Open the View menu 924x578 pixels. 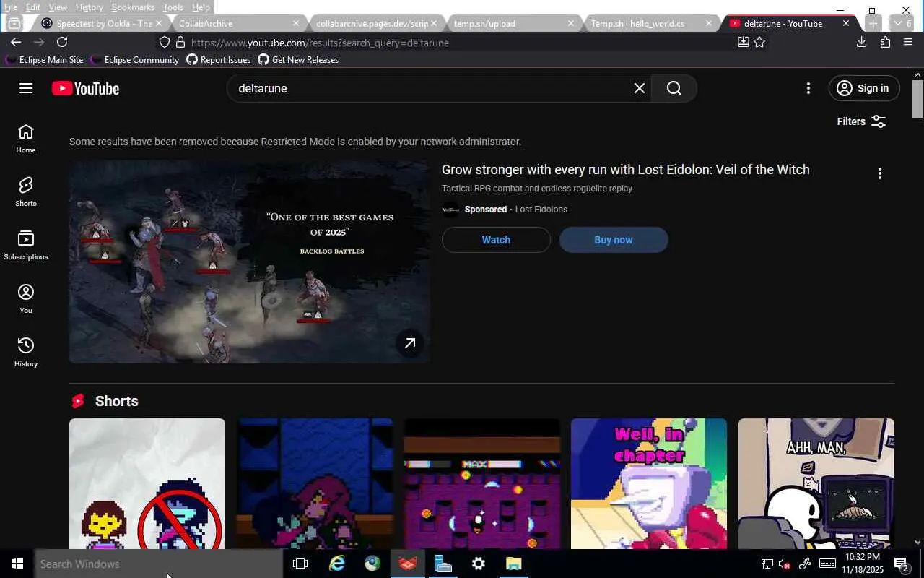click(x=58, y=7)
